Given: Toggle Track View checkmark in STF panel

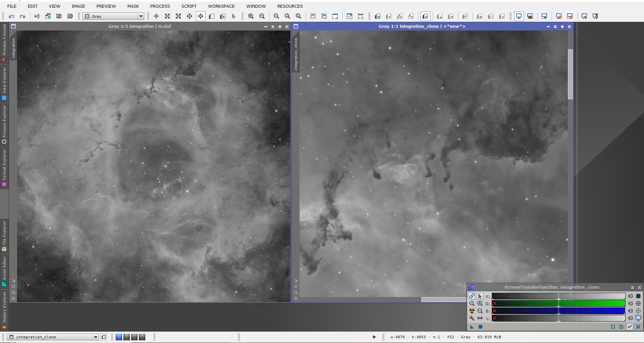Looking at the screenshot, I should click(x=630, y=327).
